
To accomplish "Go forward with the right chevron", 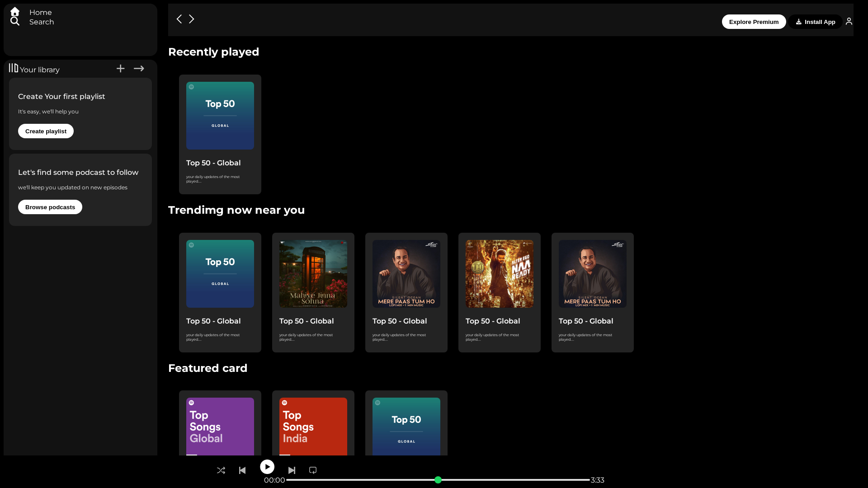I will [192, 19].
